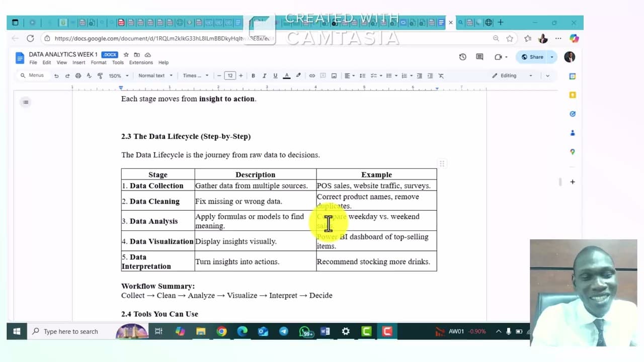Screen dimensions: 644x362
Task: Run spelling and grammar check icon
Action: pyautogui.click(x=89, y=76)
